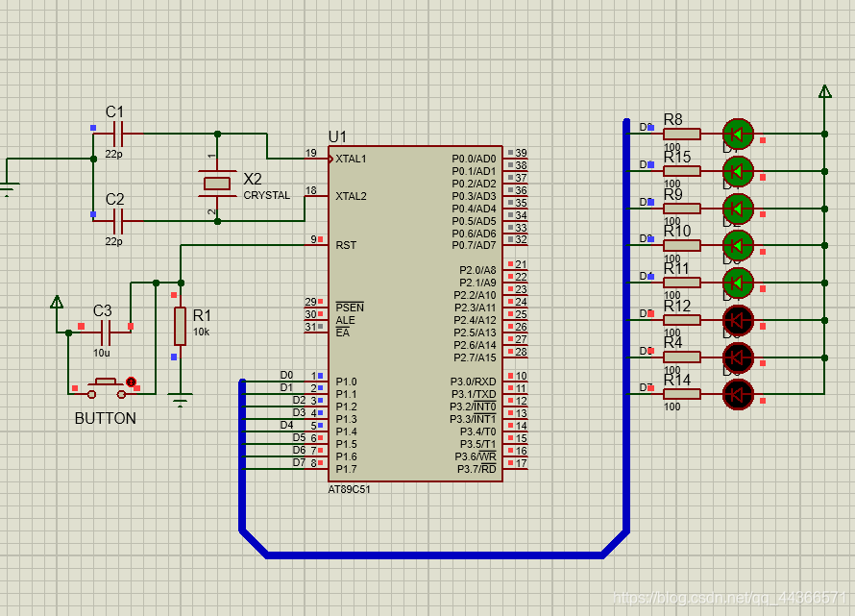Select resistor R15 symbol
The width and height of the screenshot is (855, 616).
682,171
